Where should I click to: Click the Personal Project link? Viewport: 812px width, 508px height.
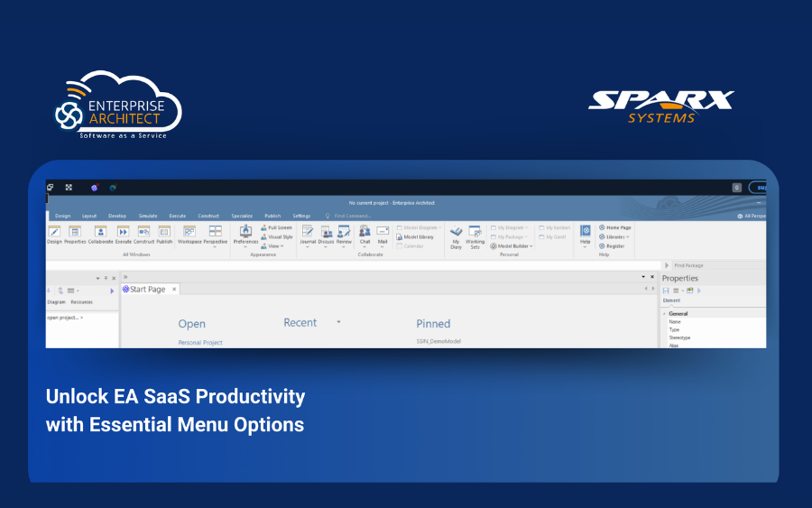click(x=200, y=343)
